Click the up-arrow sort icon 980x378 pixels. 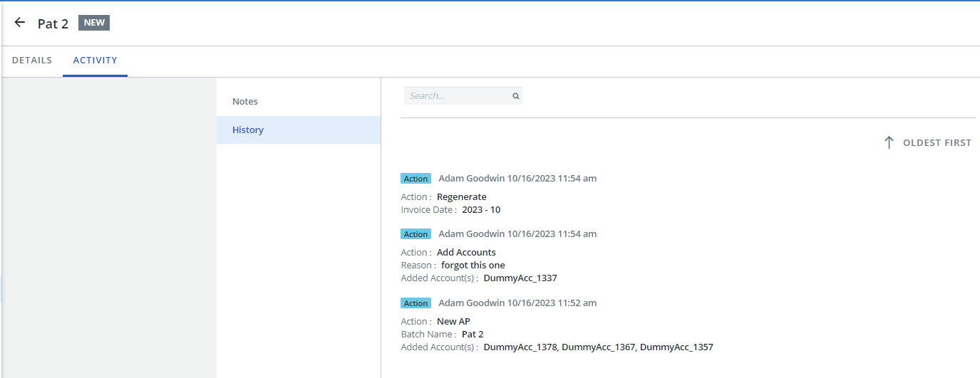pos(889,142)
